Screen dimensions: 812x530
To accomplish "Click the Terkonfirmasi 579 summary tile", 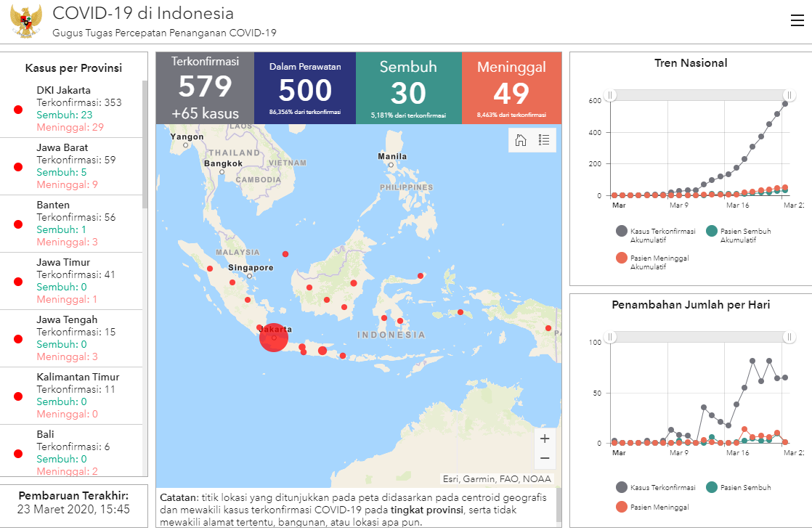I will click(x=205, y=87).
